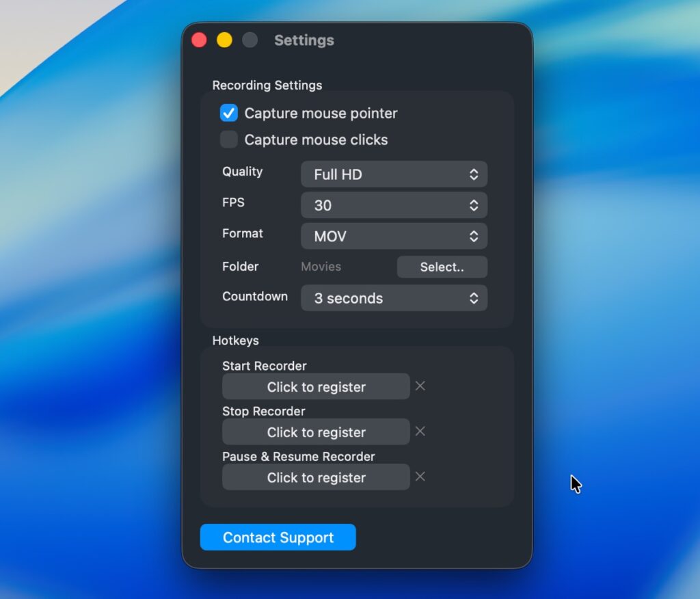Expand the FPS dropdown set to 30
The height and width of the screenshot is (599, 700).
[x=394, y=205]
